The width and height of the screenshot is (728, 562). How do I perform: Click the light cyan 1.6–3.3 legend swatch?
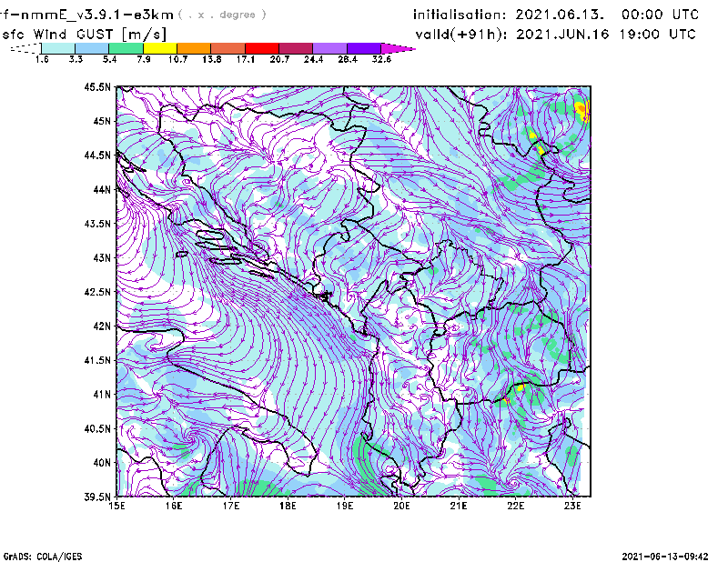(x=58, y=48)
